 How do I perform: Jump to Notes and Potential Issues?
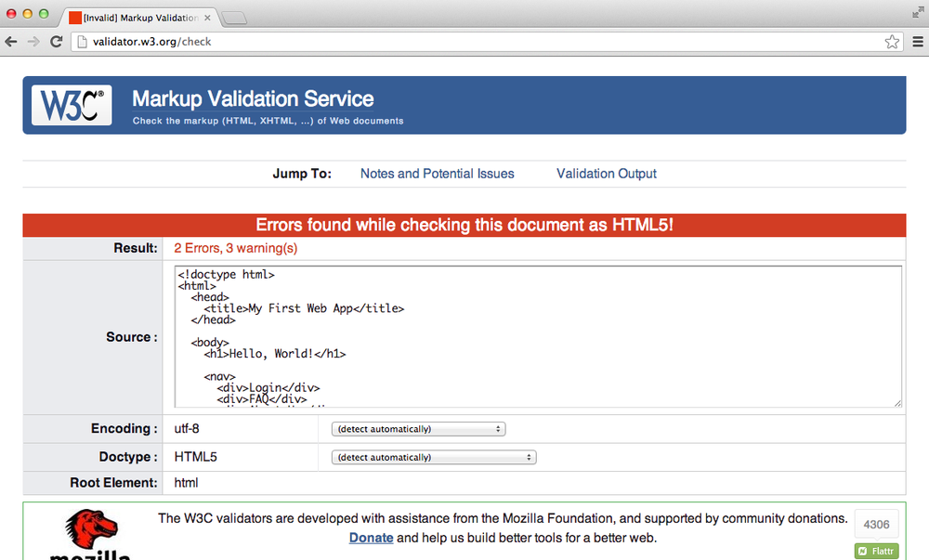click(x=437, y=173)
